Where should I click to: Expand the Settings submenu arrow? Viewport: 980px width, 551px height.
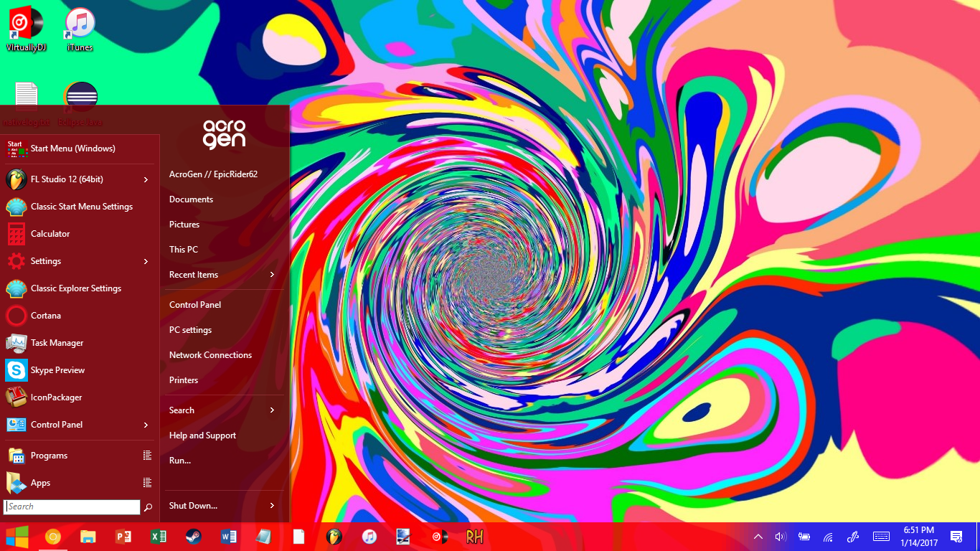click(146, 261)
